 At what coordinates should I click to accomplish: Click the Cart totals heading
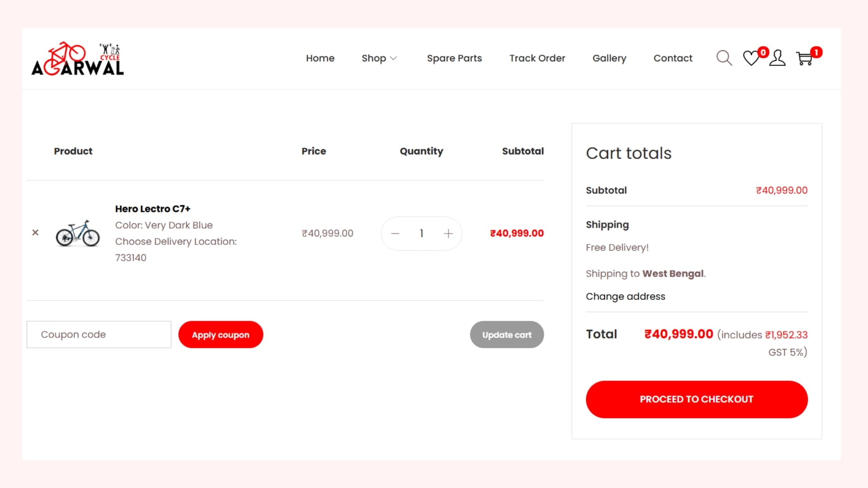[x=628, y=153]
